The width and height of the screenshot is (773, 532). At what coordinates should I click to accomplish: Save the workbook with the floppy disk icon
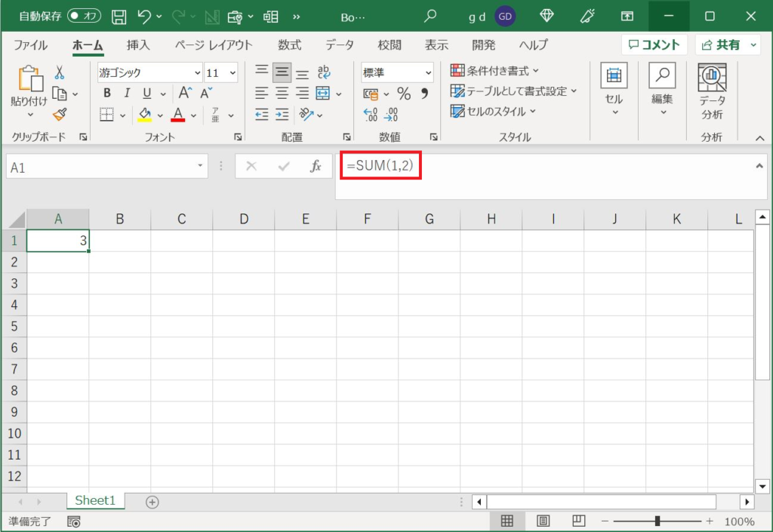pos(119,16)
